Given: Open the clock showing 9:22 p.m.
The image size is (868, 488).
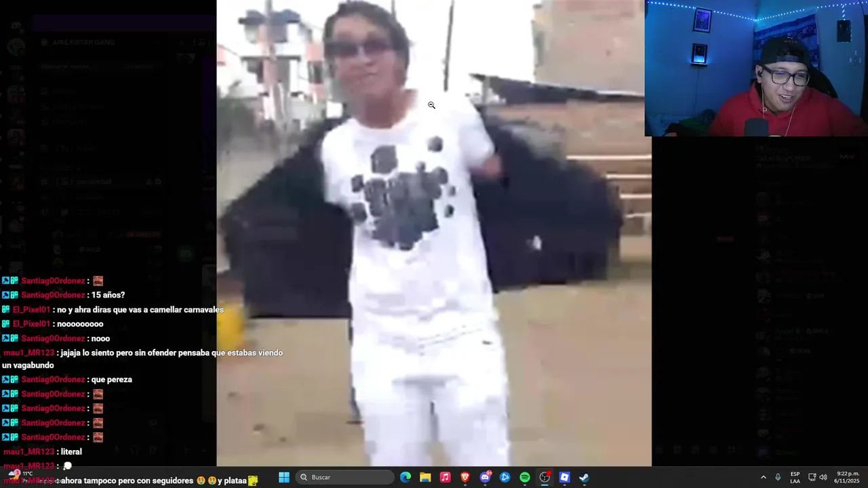Looking at the screenshot, I should coord(848,477).
